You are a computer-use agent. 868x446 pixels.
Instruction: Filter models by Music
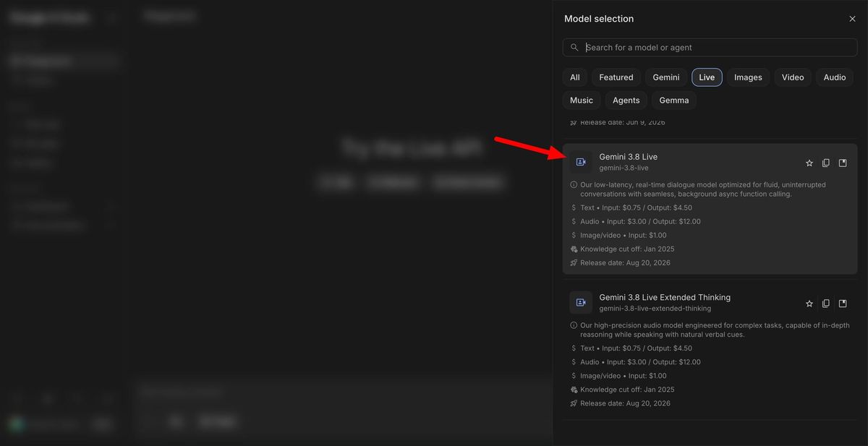tap(582, 100)
